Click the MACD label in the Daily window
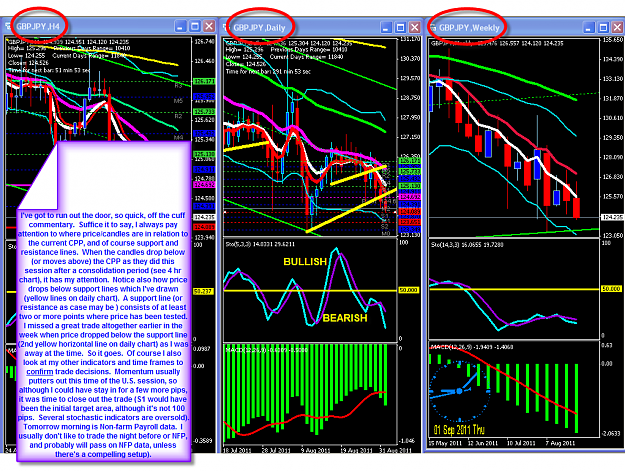Image resolution: width=625 pixels, height=471 pixels. click(266, 350)
